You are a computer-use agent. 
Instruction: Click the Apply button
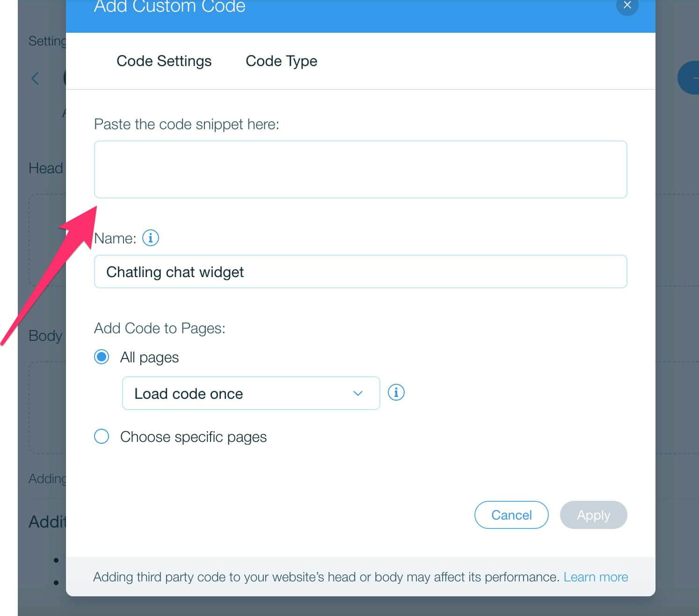593,515
